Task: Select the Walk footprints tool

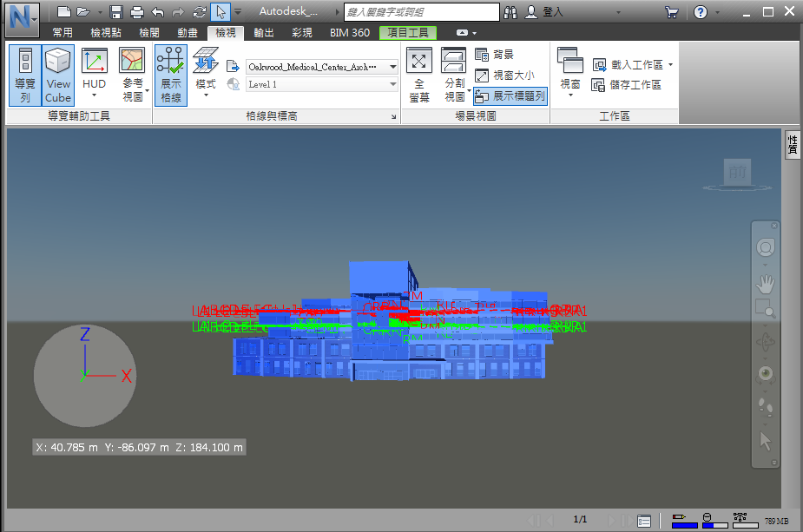Action: coord(766,407)
